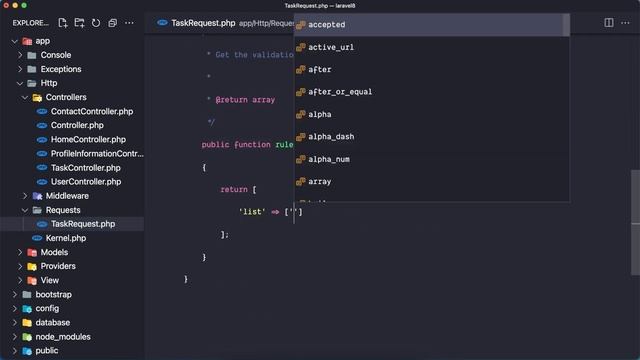Click the app folder icon

[x=27, y=41]
